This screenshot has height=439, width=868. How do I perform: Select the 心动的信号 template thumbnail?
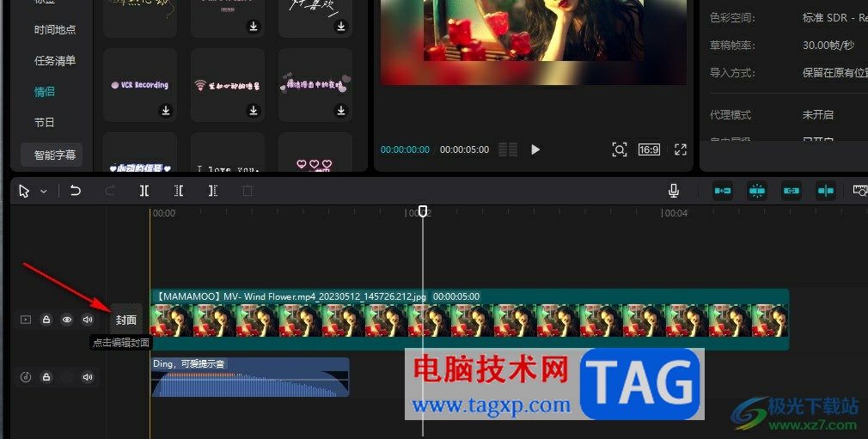(x=140, y=152)
